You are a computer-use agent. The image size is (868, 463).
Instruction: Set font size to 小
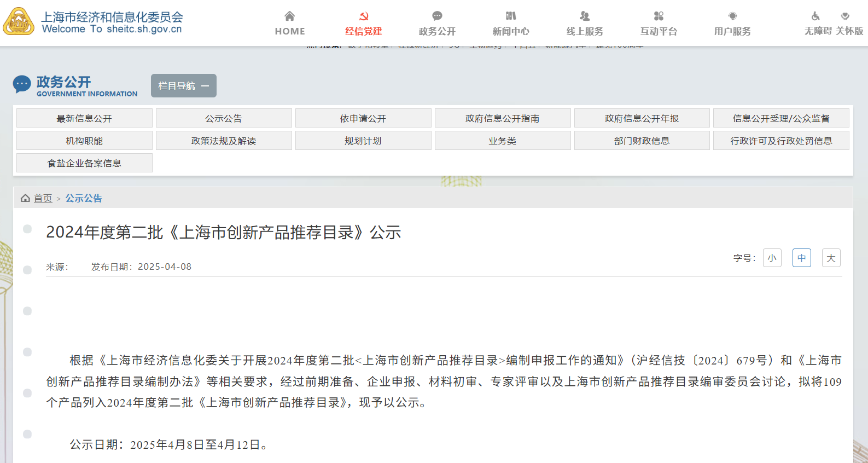click(x=772, y=258)
